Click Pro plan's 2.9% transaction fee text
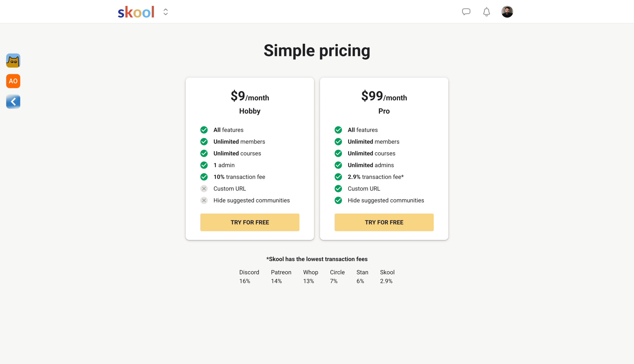The image size is (634, 364). click(x=375, y=177)
